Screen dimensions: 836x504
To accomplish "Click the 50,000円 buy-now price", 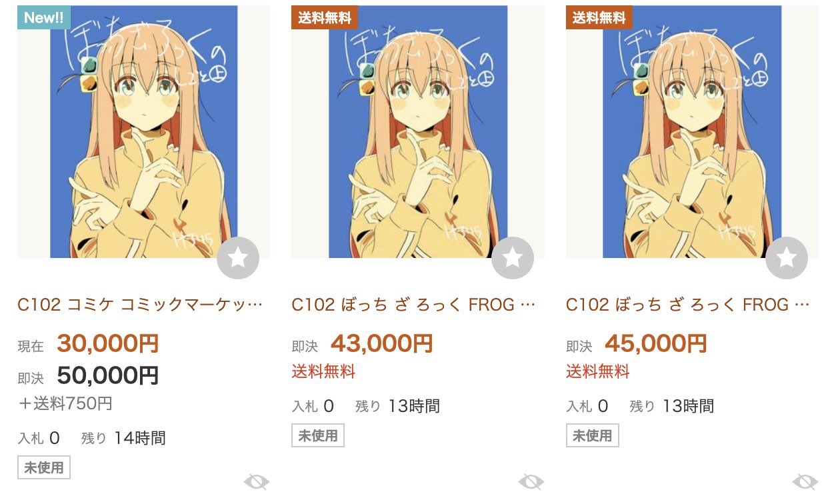I will pos(108,375).
